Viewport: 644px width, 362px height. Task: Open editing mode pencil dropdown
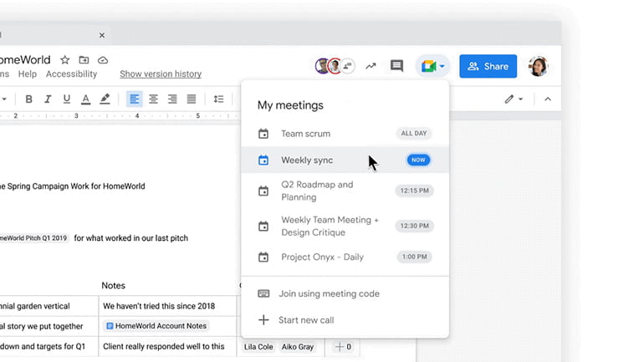[514, 99]
